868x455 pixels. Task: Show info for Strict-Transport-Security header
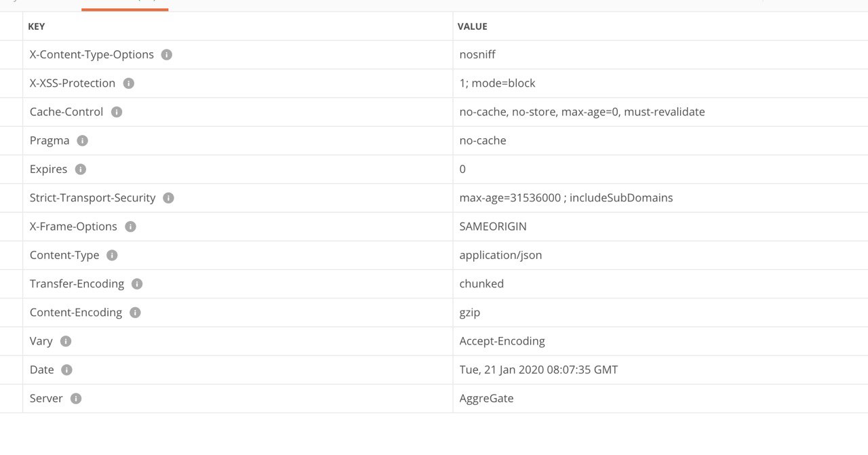point(169,198)
